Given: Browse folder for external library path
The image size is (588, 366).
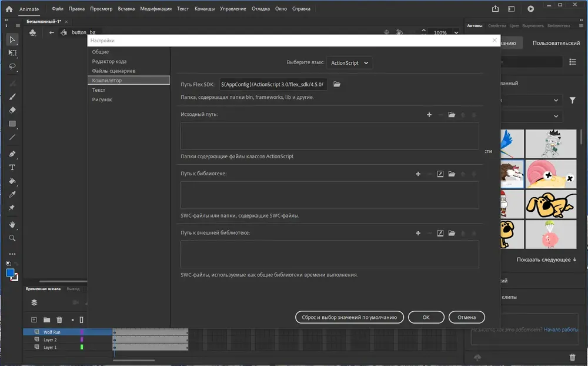Looking at the screenshot, I should point(452,233).
